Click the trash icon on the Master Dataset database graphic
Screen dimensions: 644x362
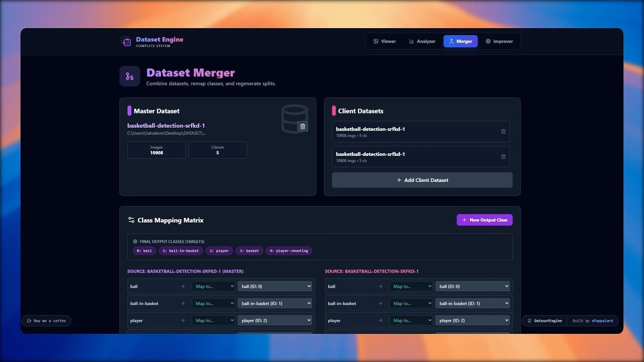click(x=302, y=126)
